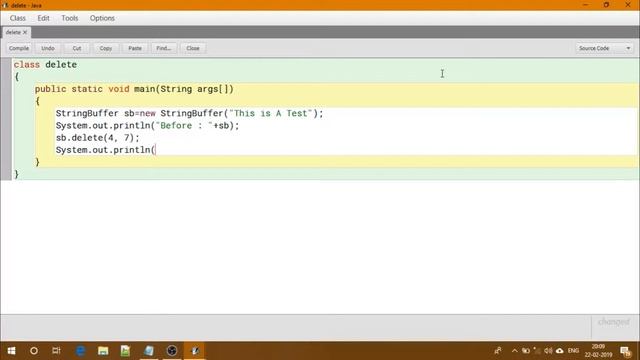The width and height of the screenshot is (640, 360).
Task: Open the Options menu
Action: [x=102, y=18]
